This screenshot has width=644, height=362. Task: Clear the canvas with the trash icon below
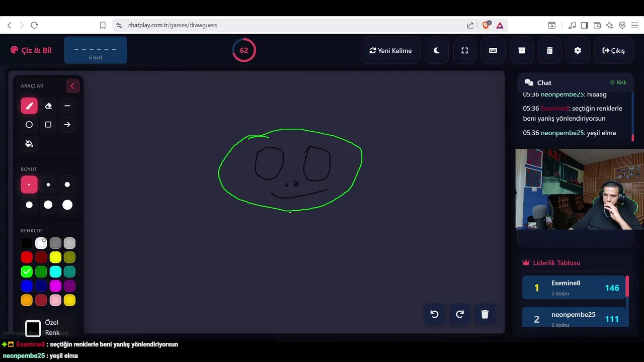click(x=485, y=314)
